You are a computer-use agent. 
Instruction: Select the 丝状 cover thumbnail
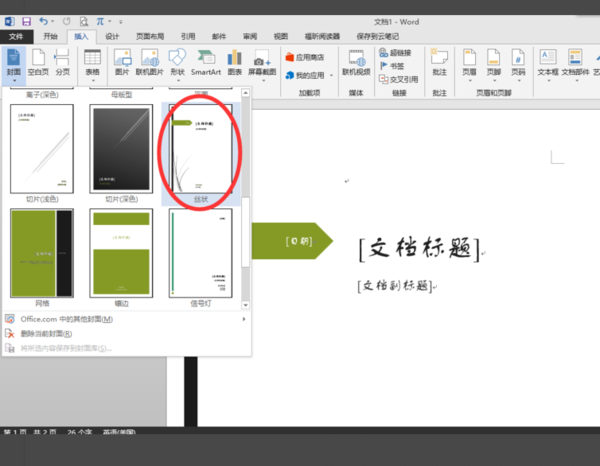[201, 149]
